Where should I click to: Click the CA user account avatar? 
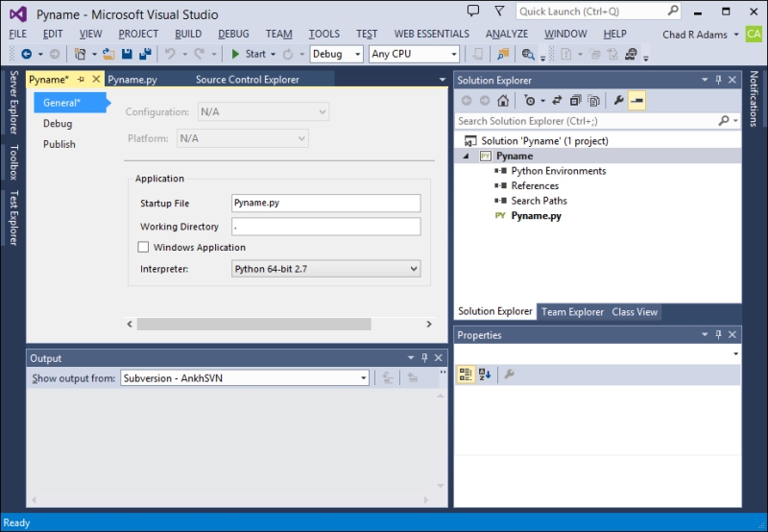(754, 35)
